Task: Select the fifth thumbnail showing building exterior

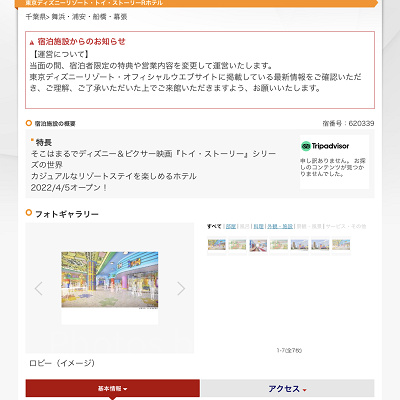Action: pyautogui.click(x=299, y=245)
